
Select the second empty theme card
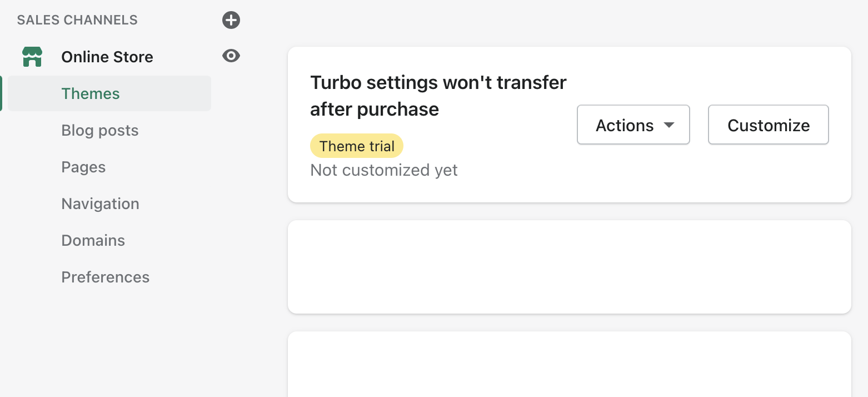click(x=569, y=267)
